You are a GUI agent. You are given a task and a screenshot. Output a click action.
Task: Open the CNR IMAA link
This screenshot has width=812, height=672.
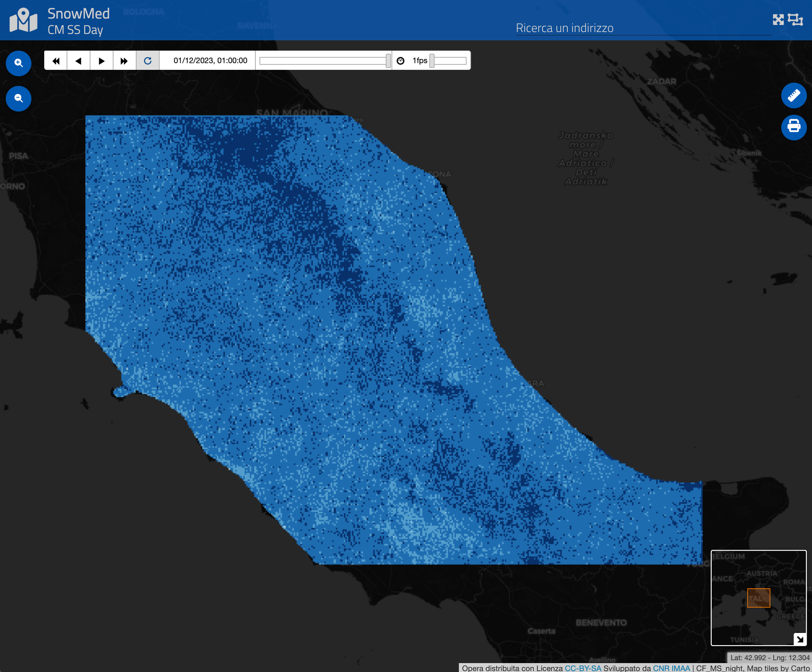pos(671,668)
